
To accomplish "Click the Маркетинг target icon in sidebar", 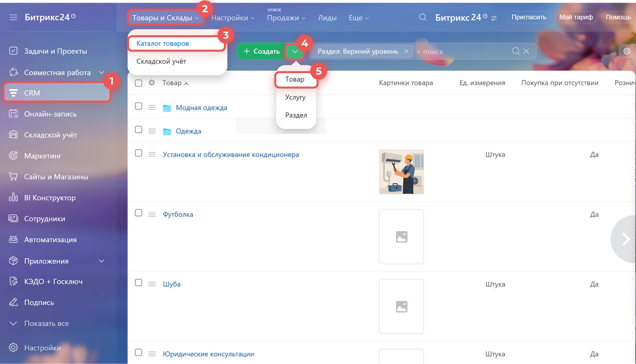I will point(13,156).
